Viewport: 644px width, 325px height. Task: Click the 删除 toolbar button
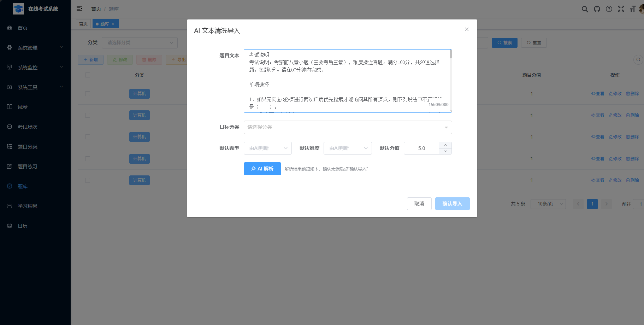[149, 60]
